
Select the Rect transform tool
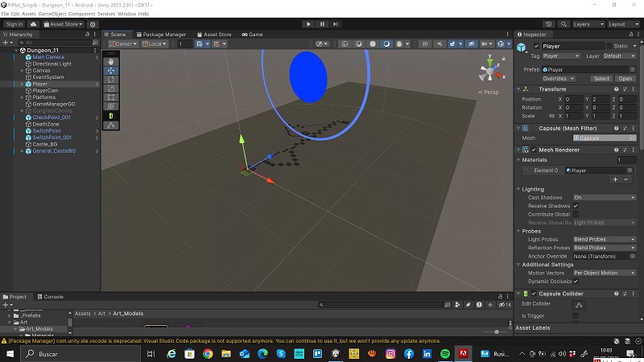click(x=111, y=97)
